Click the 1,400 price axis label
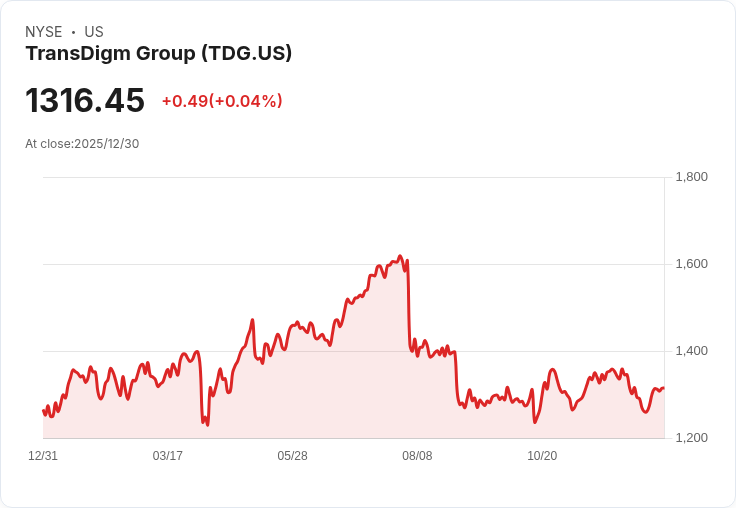Viewport: 736px width, 508px height. click(x=691, y=351)
